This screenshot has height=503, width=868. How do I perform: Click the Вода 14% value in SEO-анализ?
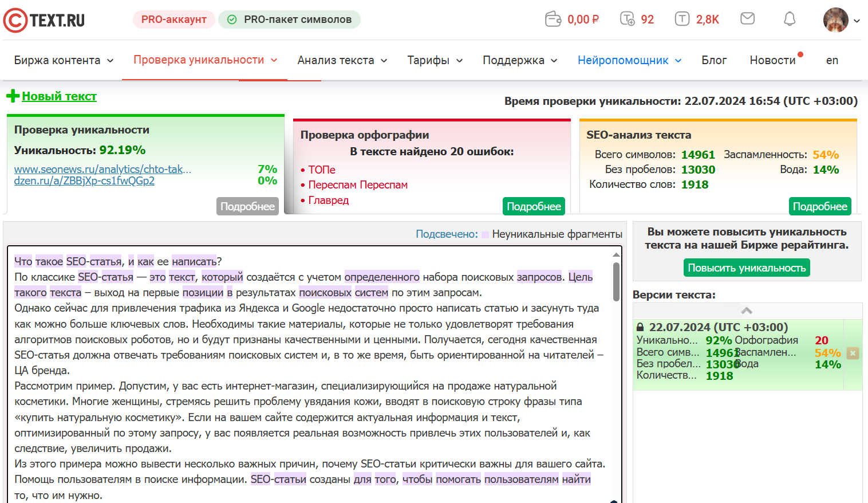[826, 170]
